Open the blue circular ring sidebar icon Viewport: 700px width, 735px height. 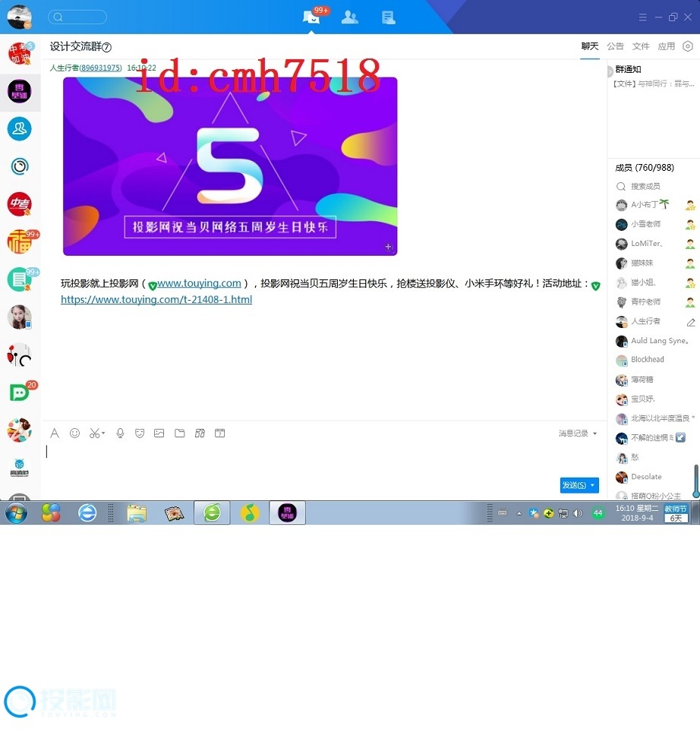click(x=20, y=166)
